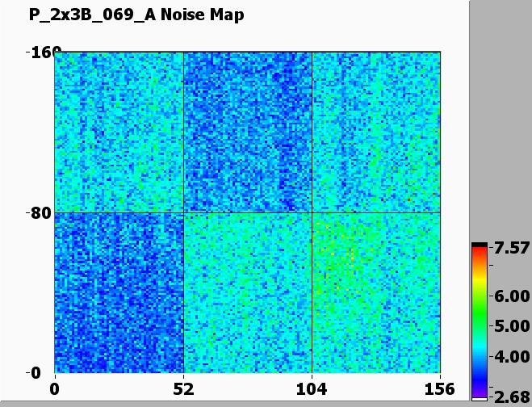This screenshot has width=532, height=407.
Task: Click the 'P_2x3B_069_A Noise Map' title
Action: [136, 15]
